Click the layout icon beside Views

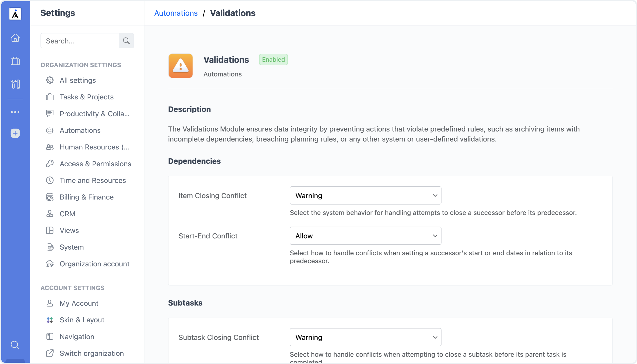pos(50,230)
